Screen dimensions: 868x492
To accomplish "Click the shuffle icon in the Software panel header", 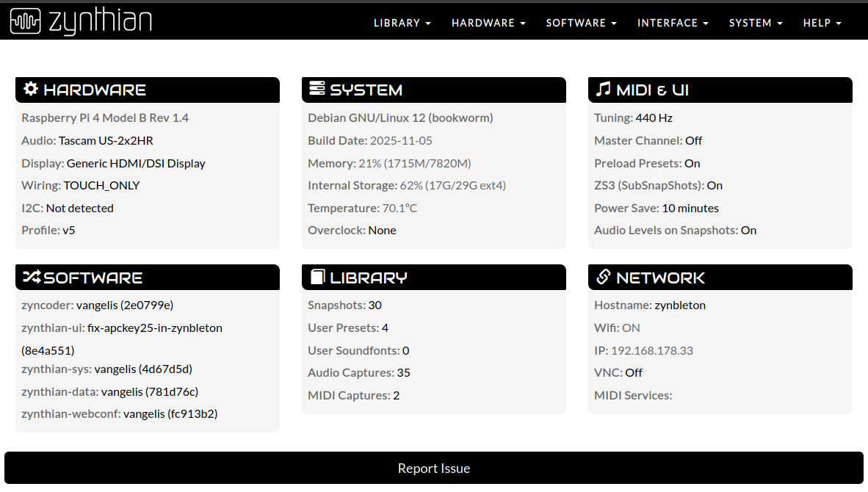I will [x=31, y=278].
